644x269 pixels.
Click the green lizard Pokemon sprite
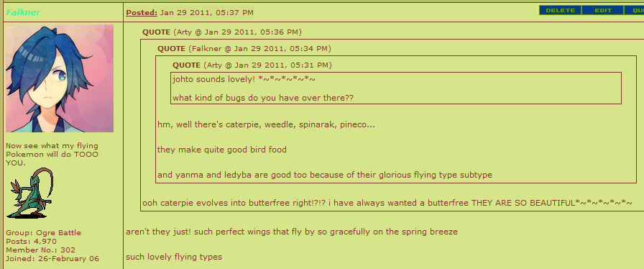click(30, 193)
